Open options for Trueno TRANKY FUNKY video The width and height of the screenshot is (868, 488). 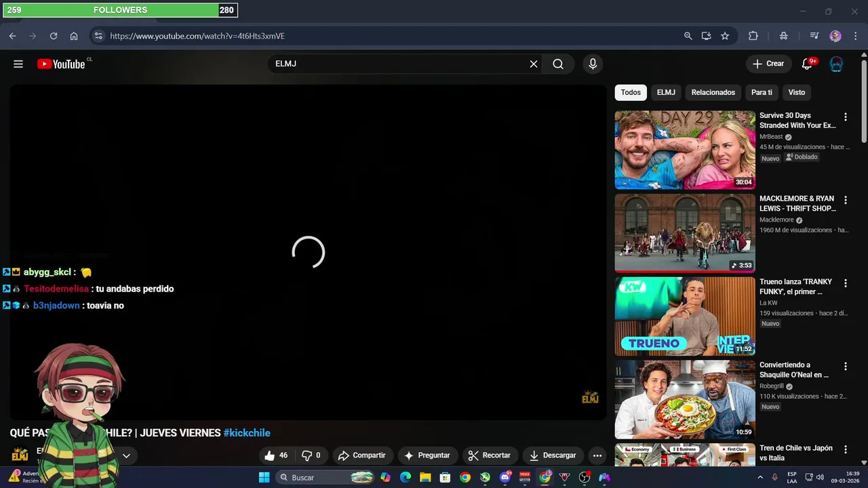click(845, 283)
